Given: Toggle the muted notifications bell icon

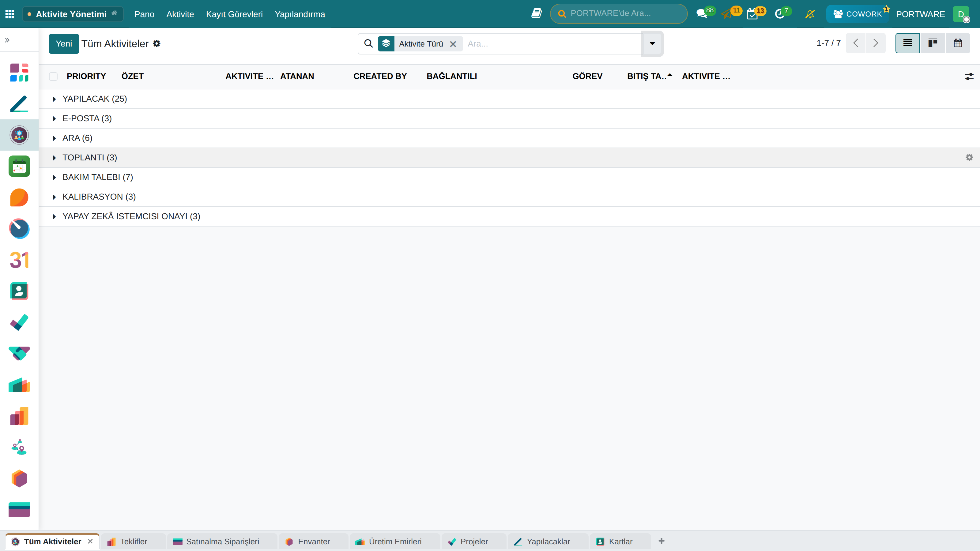Looking at the screenshot, I should pos(810,14).
